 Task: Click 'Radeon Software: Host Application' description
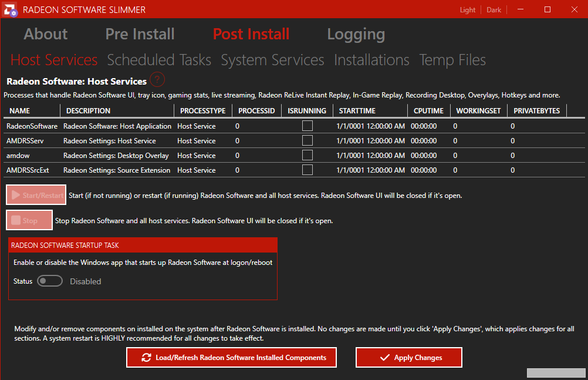[x=117, y=126]
